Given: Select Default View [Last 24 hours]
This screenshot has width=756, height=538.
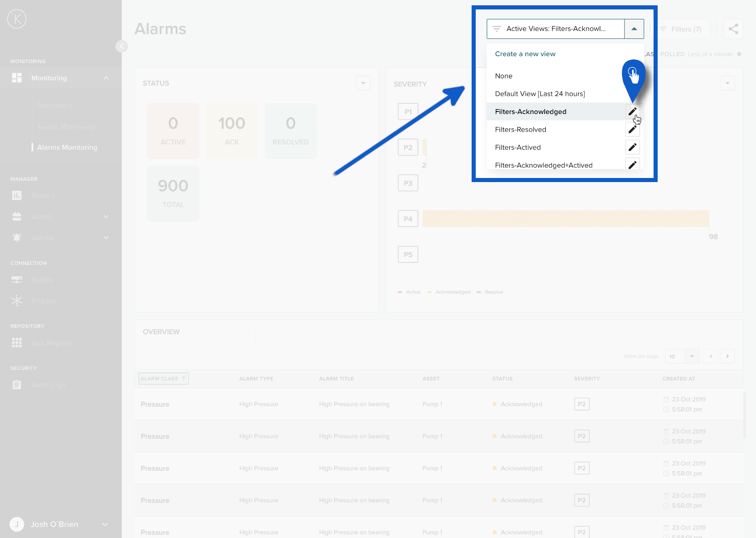Looking at the screenshot, I should click(x=540, y=94).
